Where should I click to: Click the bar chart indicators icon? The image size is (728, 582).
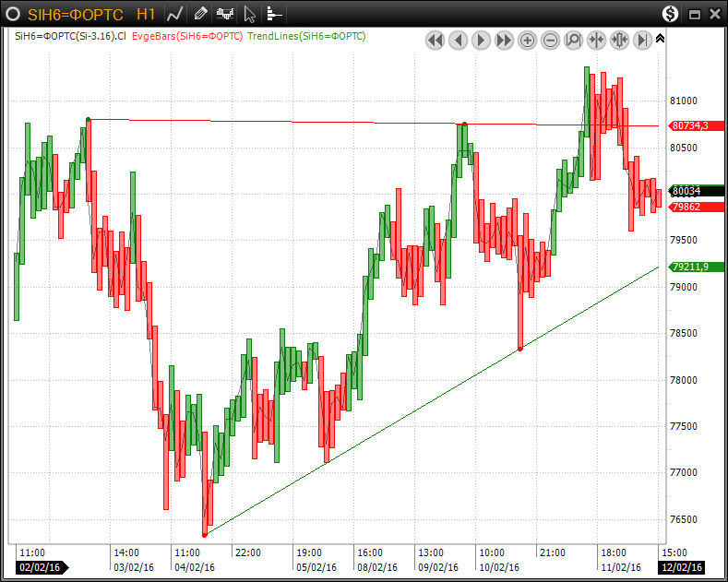(x=224, y=14)
